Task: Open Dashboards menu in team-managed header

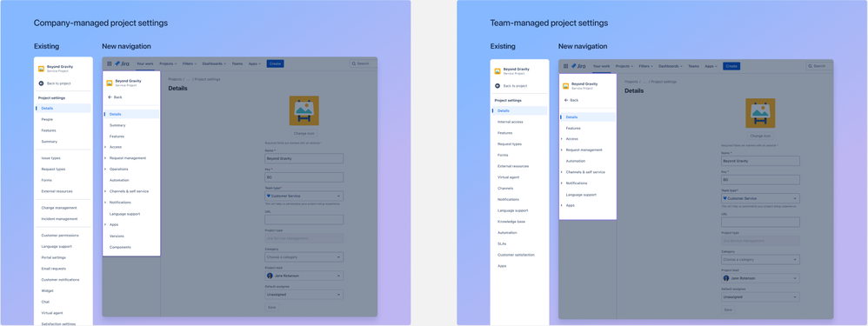Action: 671,66
